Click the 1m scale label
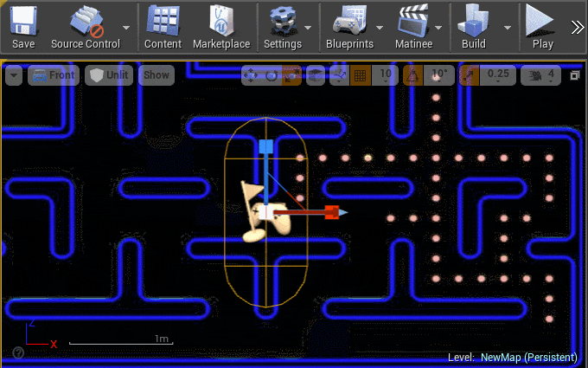This screenshot has height=368, width=588. click(x=162, y=339)
